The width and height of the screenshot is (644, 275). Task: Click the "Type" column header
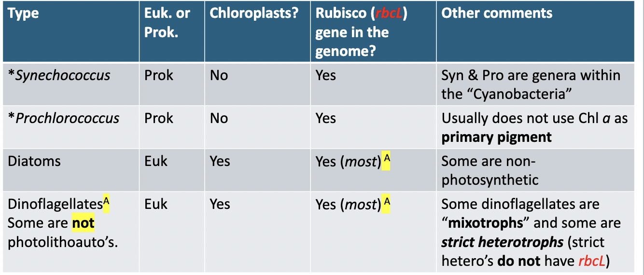[x=23, y=14]
